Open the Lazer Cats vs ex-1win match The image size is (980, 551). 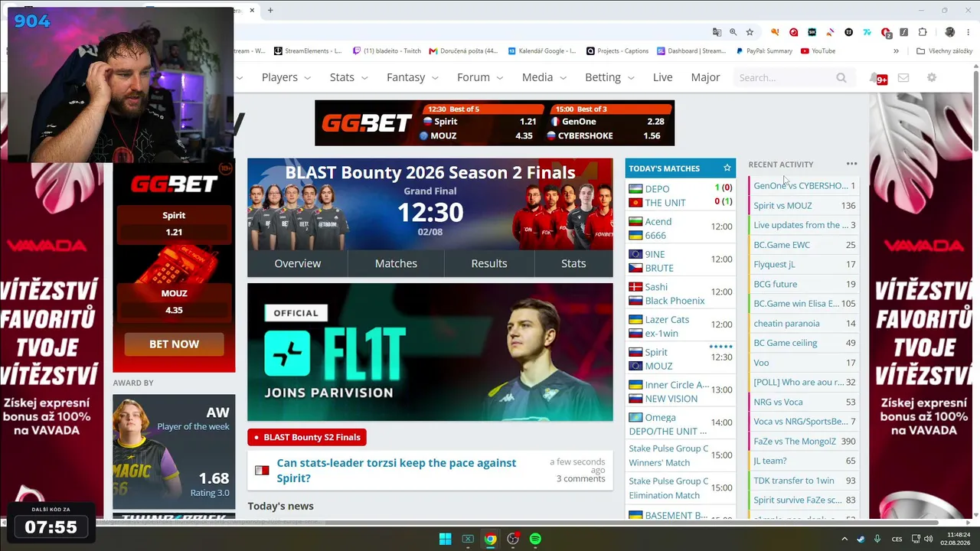[681, 326]
